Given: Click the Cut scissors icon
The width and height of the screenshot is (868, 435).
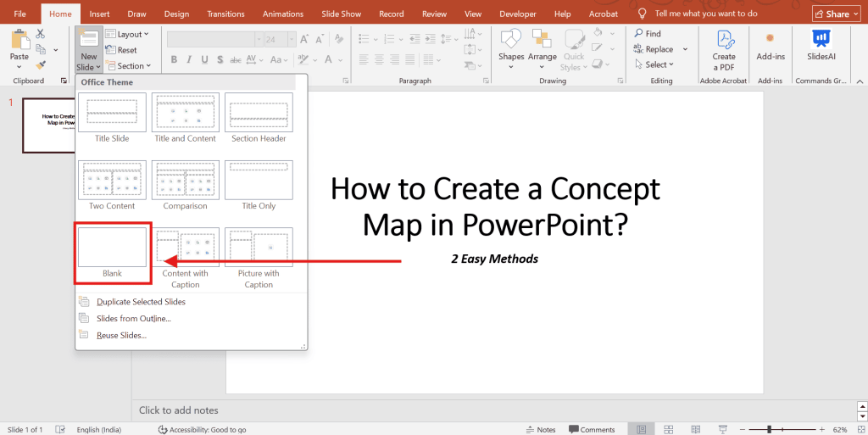Looking at the screenshot, I should coord(41,34).
